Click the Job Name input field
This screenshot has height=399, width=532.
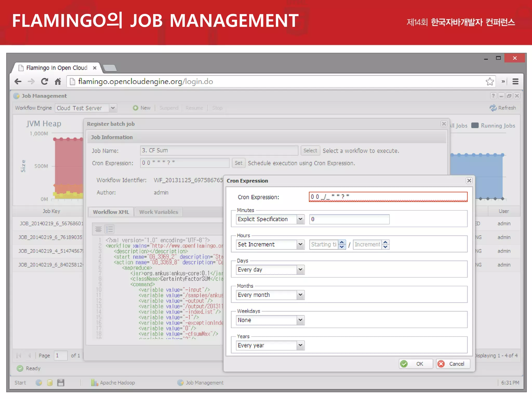pos(219,150)
